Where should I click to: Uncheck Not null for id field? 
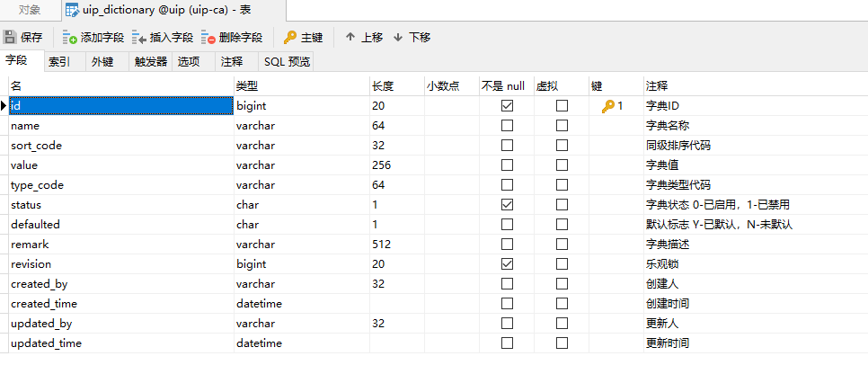pos(507,106)
